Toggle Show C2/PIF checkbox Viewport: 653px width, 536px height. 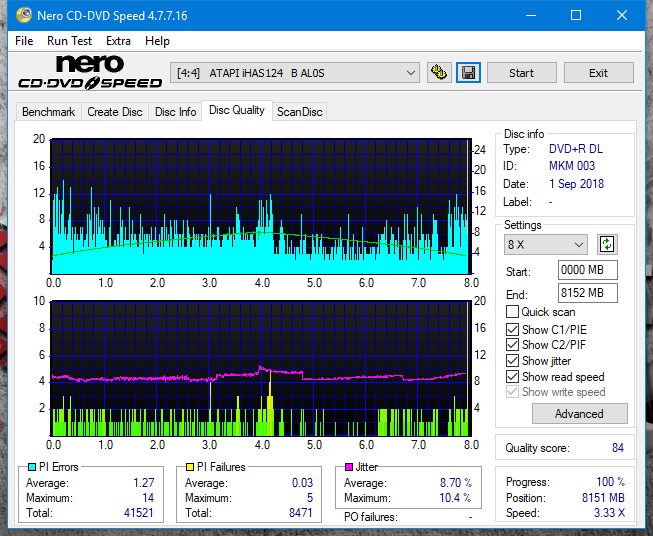click(512, 345)
